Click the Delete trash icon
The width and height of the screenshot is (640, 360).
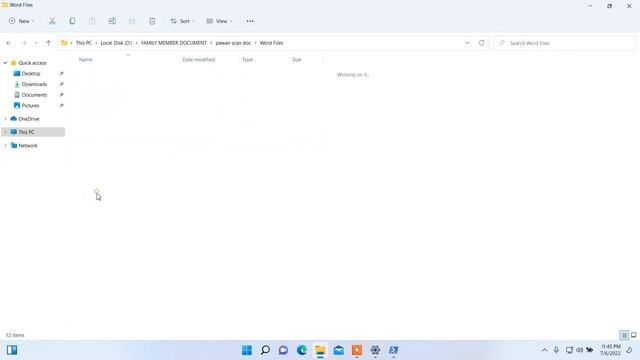[x=152, y=21]
